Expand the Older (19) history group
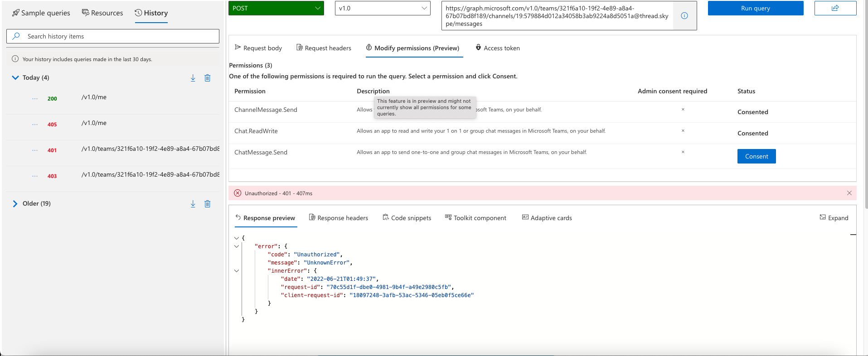This screenshot has height=356, width=868. 15,204
